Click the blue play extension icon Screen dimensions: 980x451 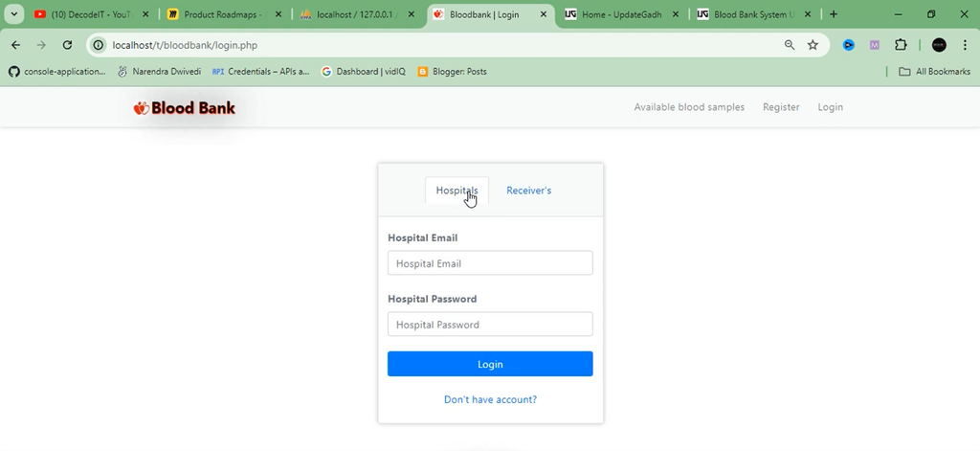[848, 45]
